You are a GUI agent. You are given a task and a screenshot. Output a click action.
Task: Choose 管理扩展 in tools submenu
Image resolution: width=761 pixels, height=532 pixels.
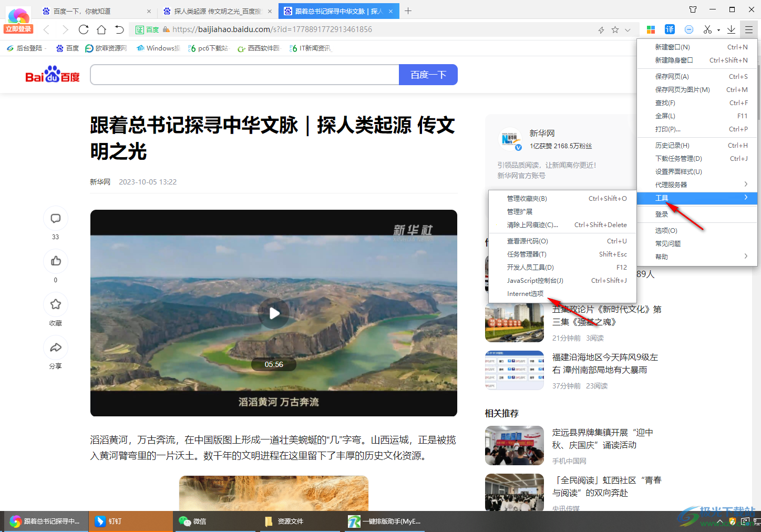point(562,211)
